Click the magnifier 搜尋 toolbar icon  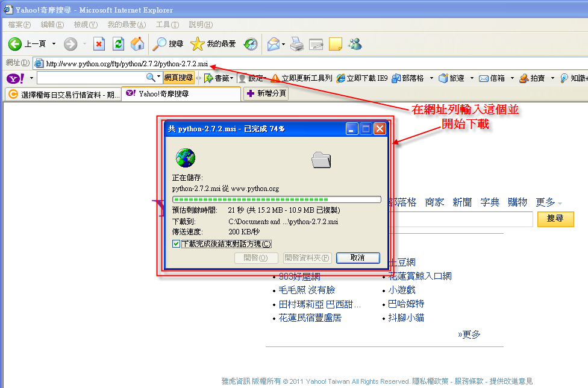[160, 44]
